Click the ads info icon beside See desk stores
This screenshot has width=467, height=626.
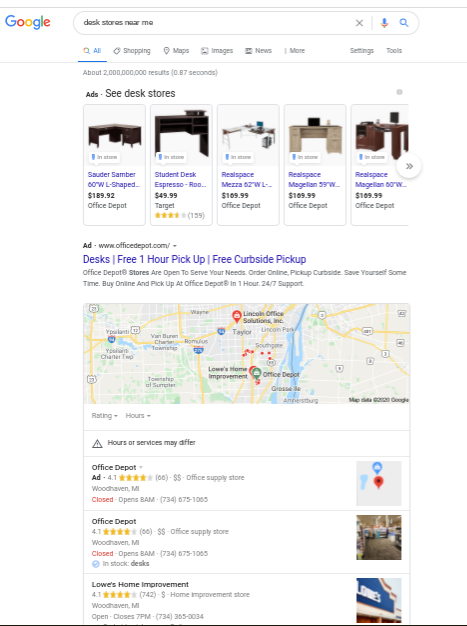[399, 92]
